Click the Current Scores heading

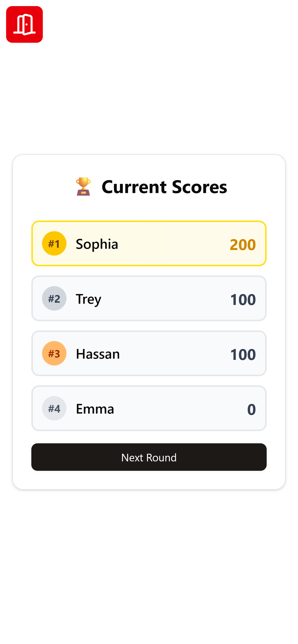164,187
